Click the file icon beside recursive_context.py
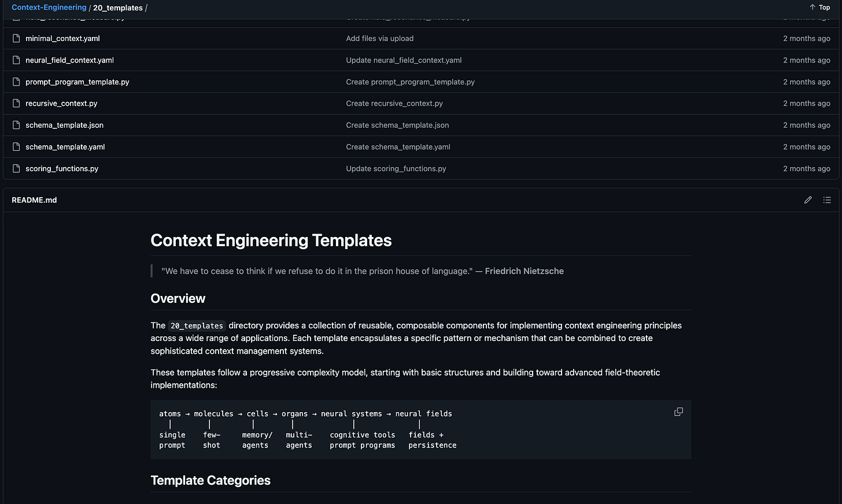 point(16,103)
